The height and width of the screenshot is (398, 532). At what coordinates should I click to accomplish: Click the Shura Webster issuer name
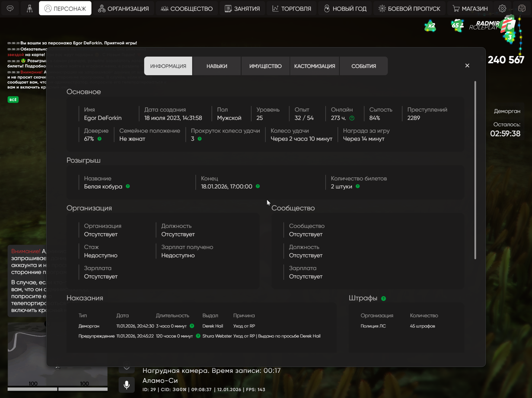[x=217, y=336]
